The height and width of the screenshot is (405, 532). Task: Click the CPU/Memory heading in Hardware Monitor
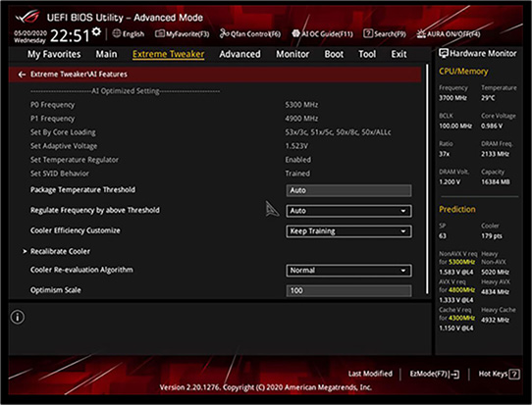[463, 72]
